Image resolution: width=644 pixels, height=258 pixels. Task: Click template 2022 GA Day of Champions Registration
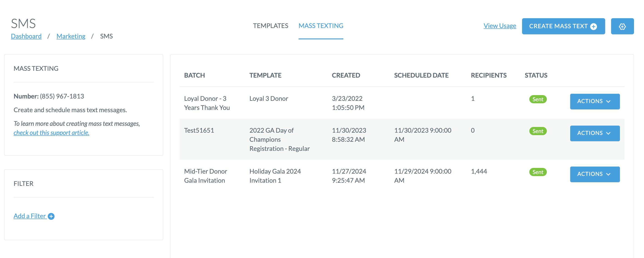tap(280, 139)
